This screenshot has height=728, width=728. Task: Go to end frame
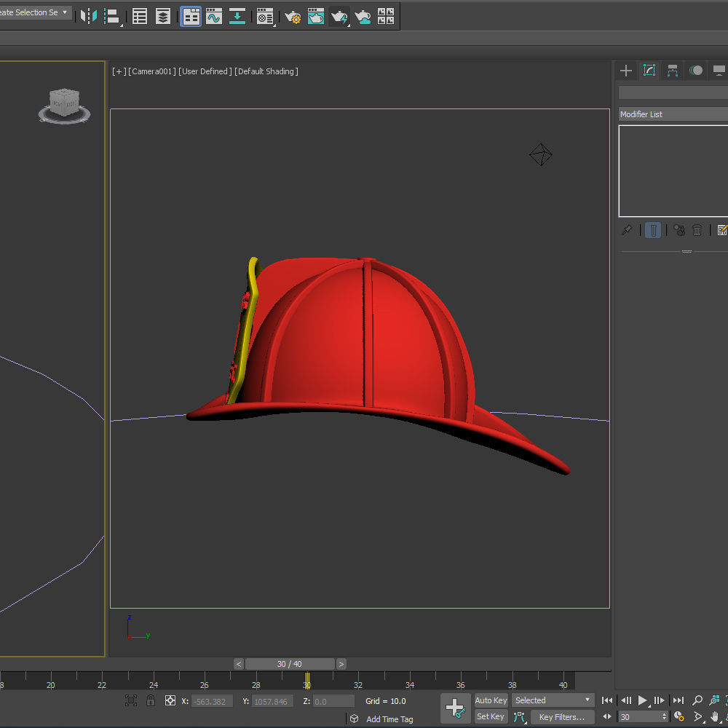[x=678, y=700]
